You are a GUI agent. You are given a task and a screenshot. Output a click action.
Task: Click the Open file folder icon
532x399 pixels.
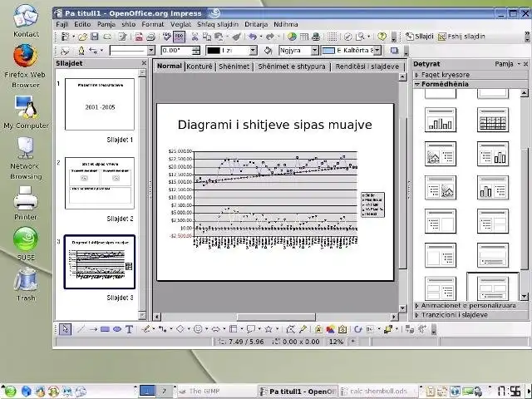pyautogui.click(x=82, y=37)
